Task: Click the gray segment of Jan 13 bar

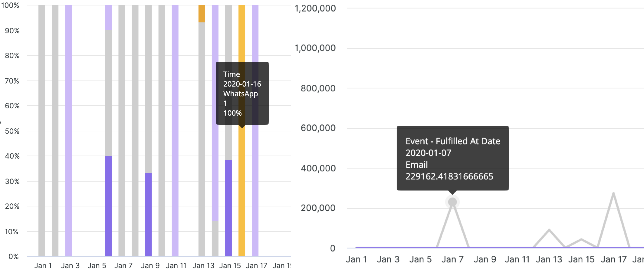Action: point(202,139)
